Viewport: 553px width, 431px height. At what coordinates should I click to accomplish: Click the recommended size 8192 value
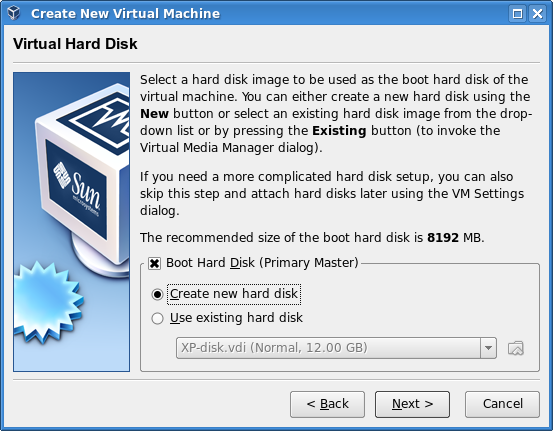tap(443, 238)
